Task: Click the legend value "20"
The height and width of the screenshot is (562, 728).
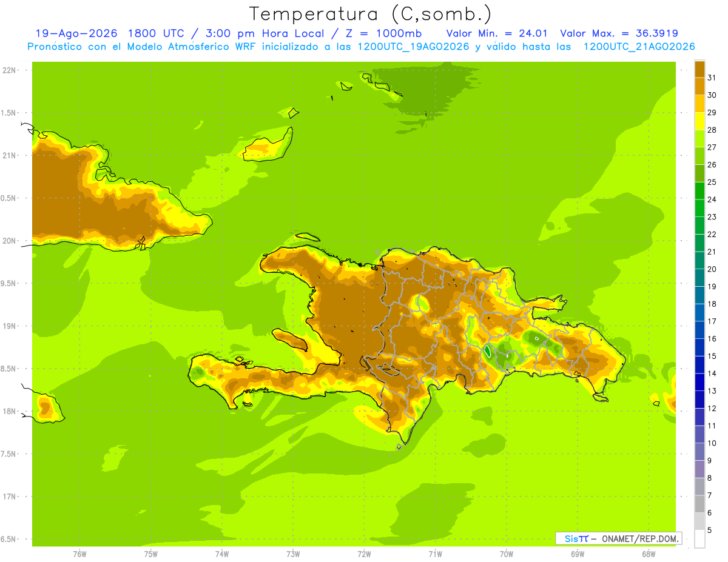Action: coord(712,269)
